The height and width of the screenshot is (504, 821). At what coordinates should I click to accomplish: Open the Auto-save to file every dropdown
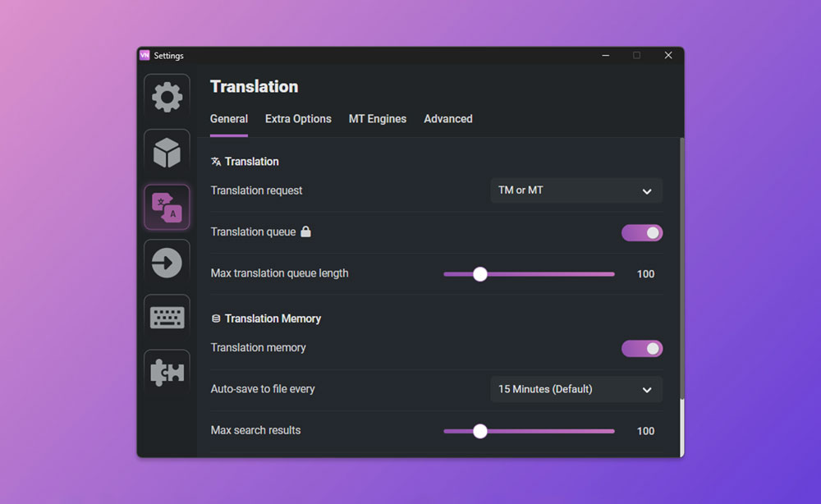(576, 389)
